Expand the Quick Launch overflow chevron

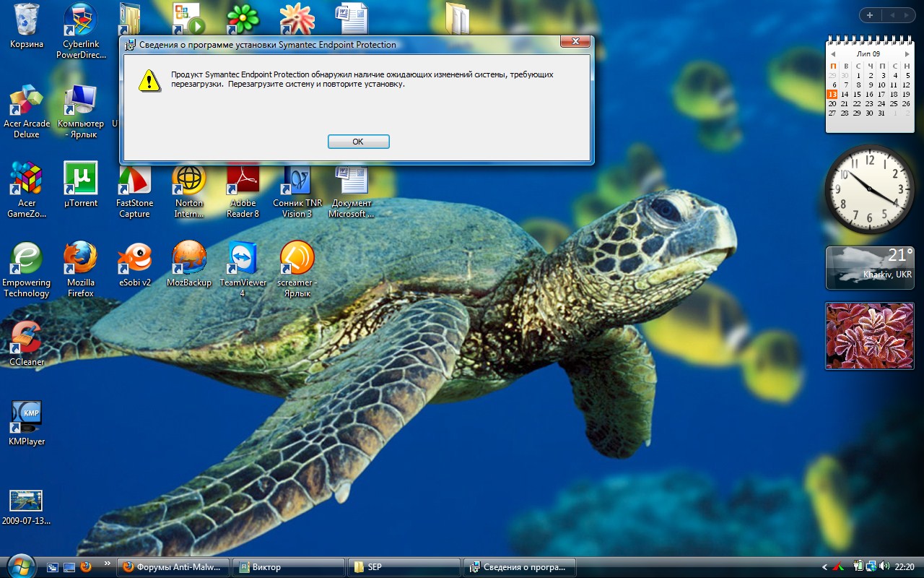coord(108,563)
